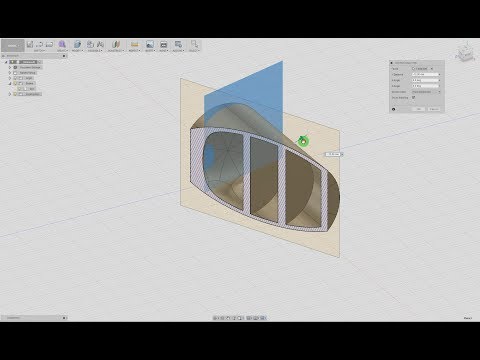
Task: Toggle Bodies folder visibility lightbulb
Action: [x=15, y=83]
